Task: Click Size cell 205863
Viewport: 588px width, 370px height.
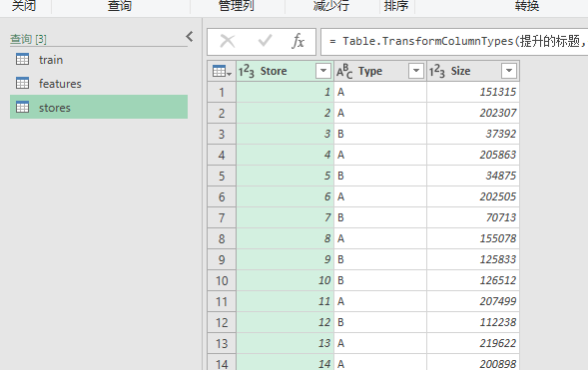Action: [x=473, y=155]
